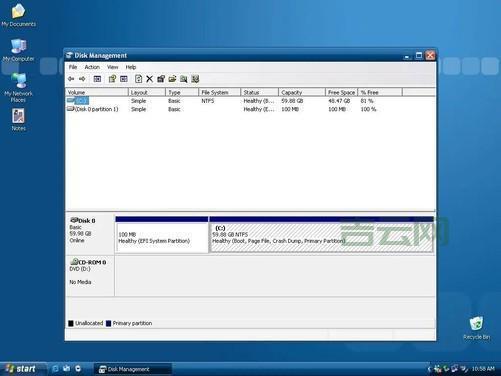Screen dimensions: 501x376
Task: Sort by the File System column header
Action: click(220, 92)
